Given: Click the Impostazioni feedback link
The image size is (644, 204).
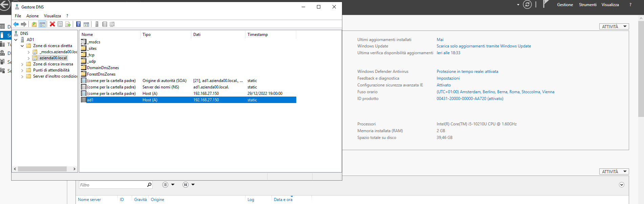Looking at the screenshot, I should click(448, 78).
